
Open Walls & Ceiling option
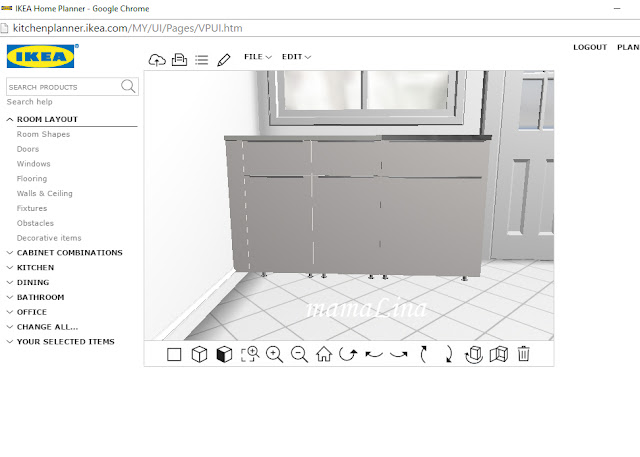(x=44, y=193)
